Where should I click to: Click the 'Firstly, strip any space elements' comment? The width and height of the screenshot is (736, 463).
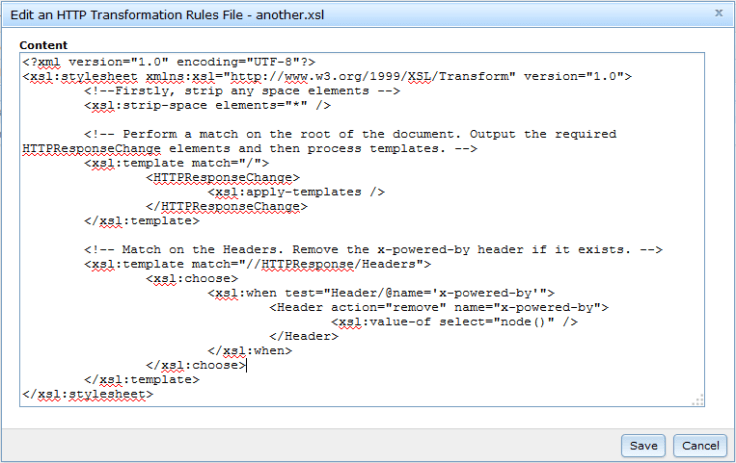click(228, 90)
